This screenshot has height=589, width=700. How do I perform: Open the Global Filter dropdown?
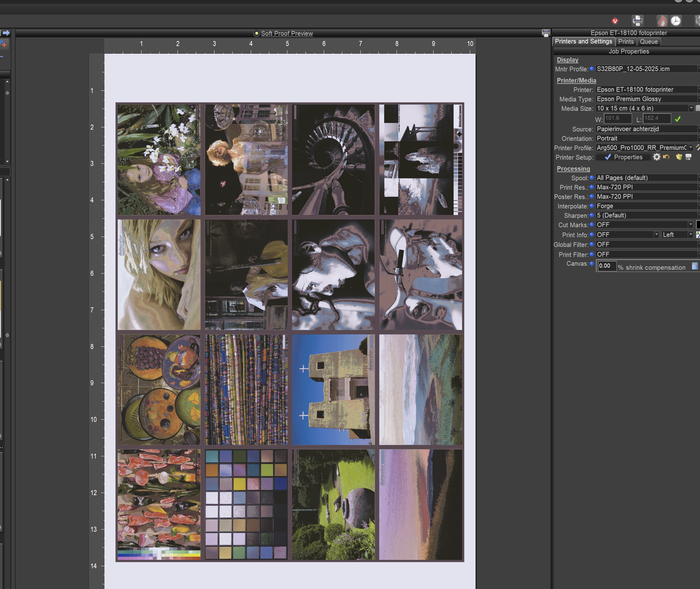pyautogui.click(x=648, y=244)
